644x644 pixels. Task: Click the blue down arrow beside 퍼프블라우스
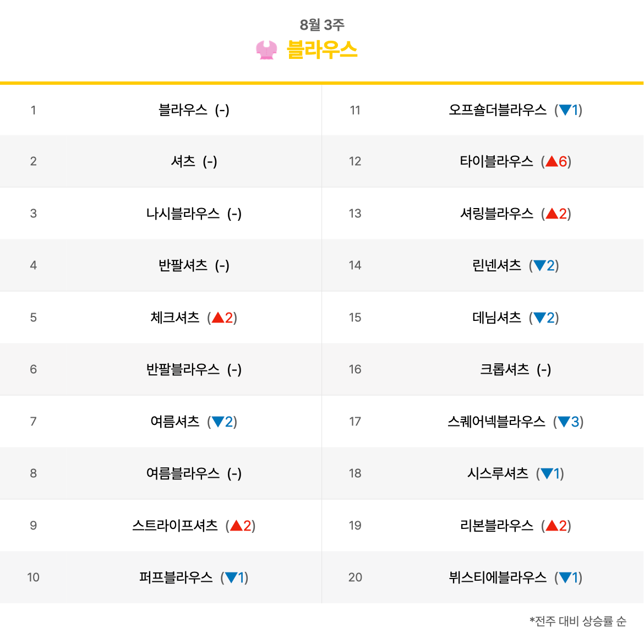coord(231,578)
